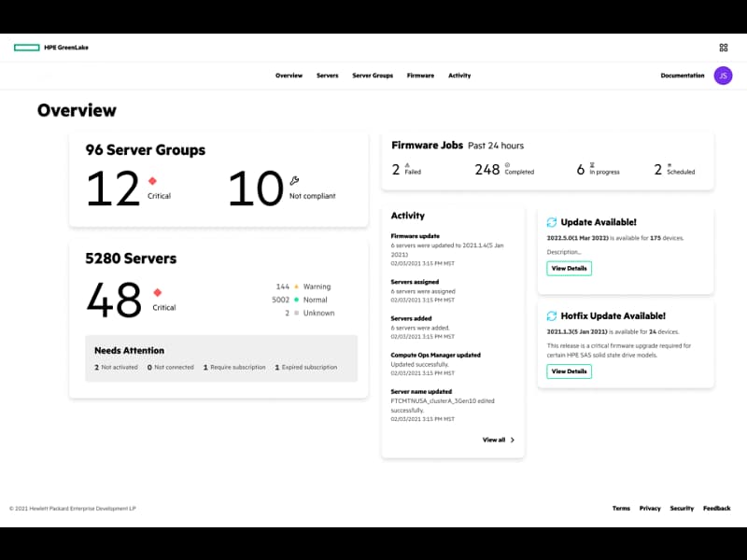Click the Update Available! card title
This screenshot has width=747, height=560.
click(x=599, y=222)
